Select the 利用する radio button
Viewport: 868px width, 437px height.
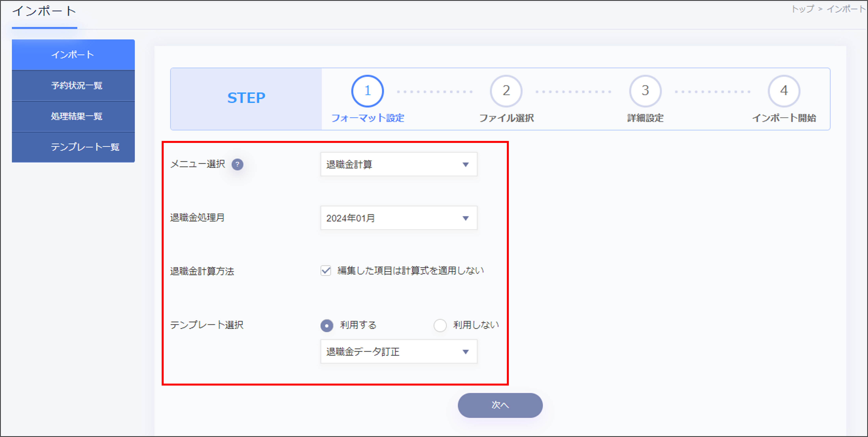(326, 325)
